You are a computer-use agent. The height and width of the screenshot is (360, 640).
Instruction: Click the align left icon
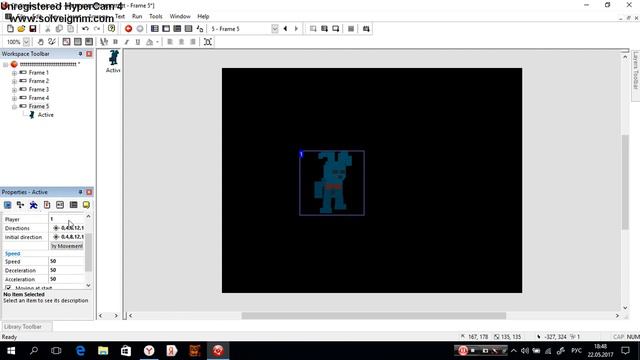coord(170,42)
